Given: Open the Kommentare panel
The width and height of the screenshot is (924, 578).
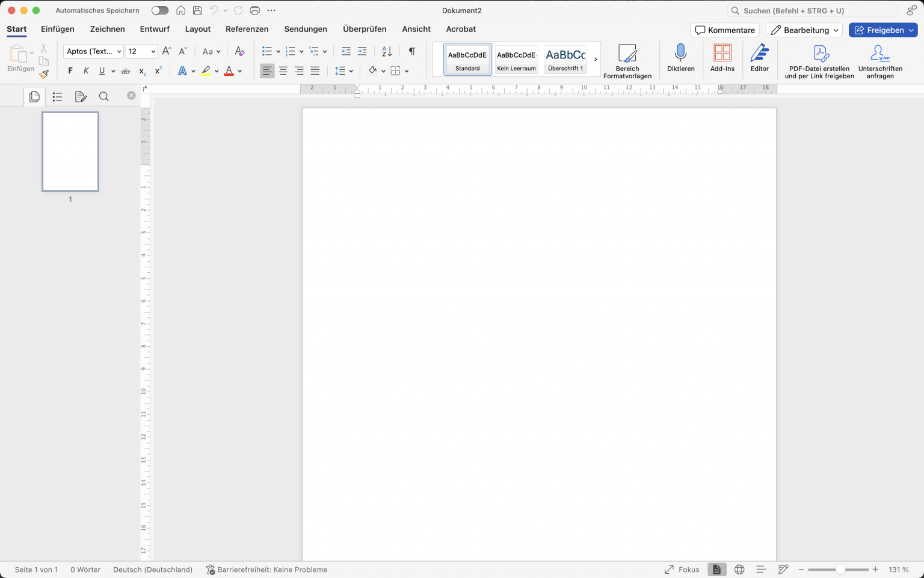Looking at the screenshot, I should click(x=724, y=30).
